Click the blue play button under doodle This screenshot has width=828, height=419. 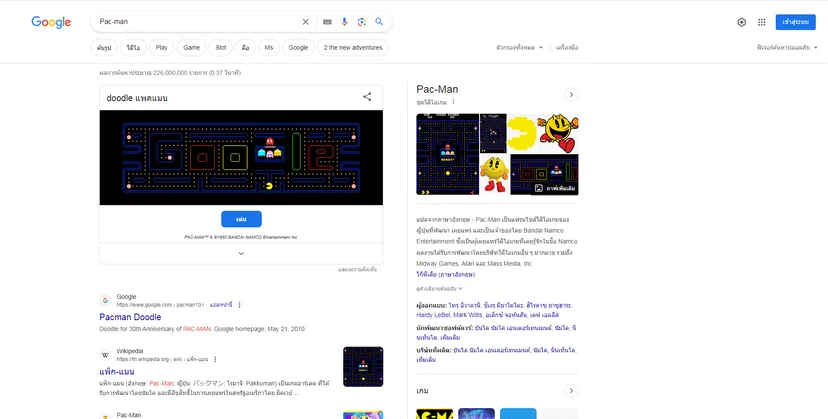pos(241,219)
